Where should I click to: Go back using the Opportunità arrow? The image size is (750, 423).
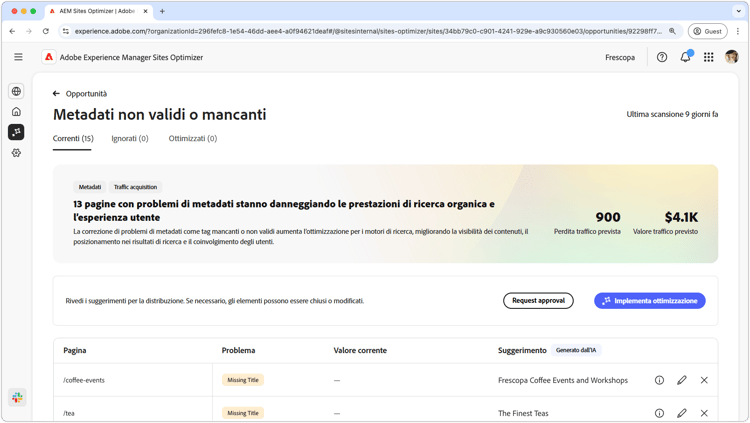point(56,93)
